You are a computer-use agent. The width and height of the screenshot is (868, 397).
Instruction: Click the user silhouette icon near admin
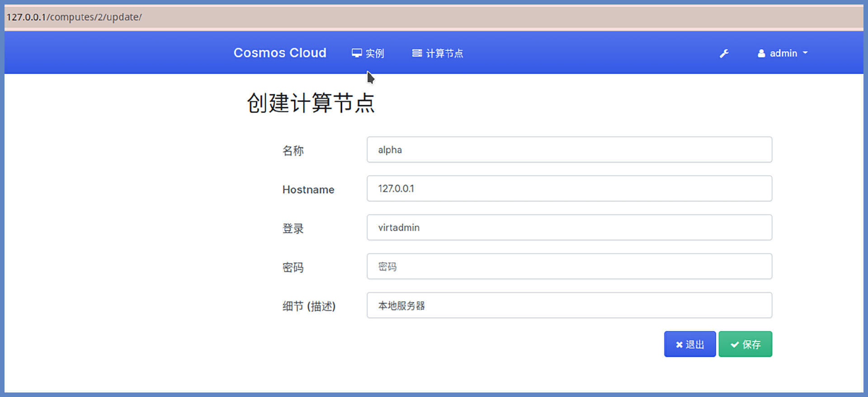click(761, 53)
